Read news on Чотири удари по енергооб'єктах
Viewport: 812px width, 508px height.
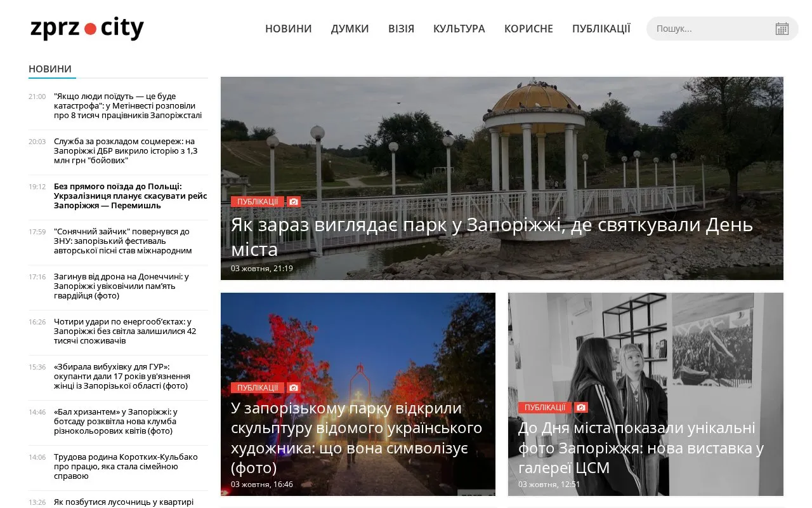click(x=126, y=331)
